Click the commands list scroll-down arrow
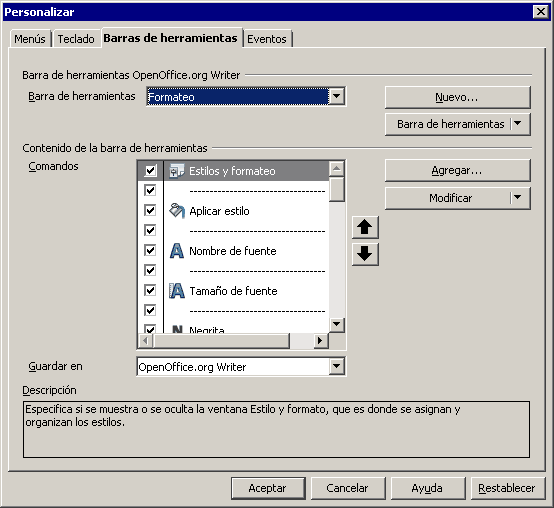 pos(336,325)
